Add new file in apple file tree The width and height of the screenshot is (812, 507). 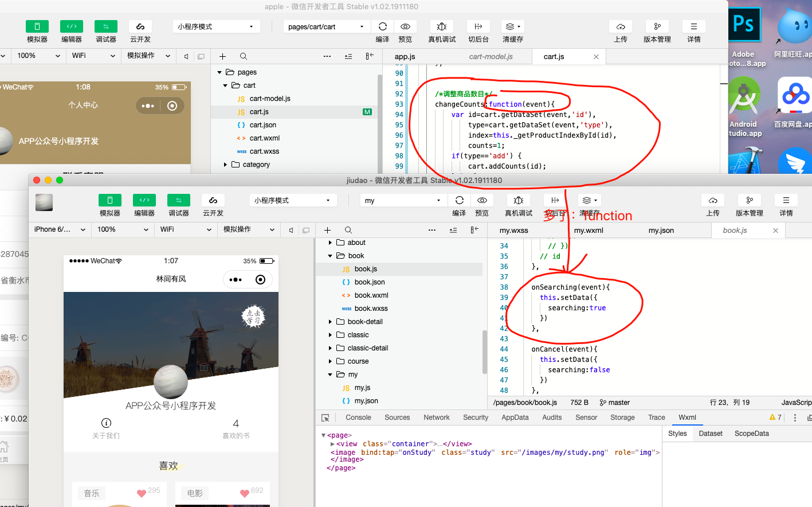tap(222, 56)
